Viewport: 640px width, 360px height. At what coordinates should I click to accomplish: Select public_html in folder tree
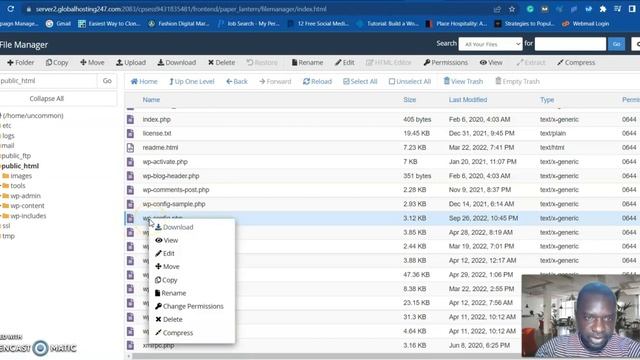20,166
